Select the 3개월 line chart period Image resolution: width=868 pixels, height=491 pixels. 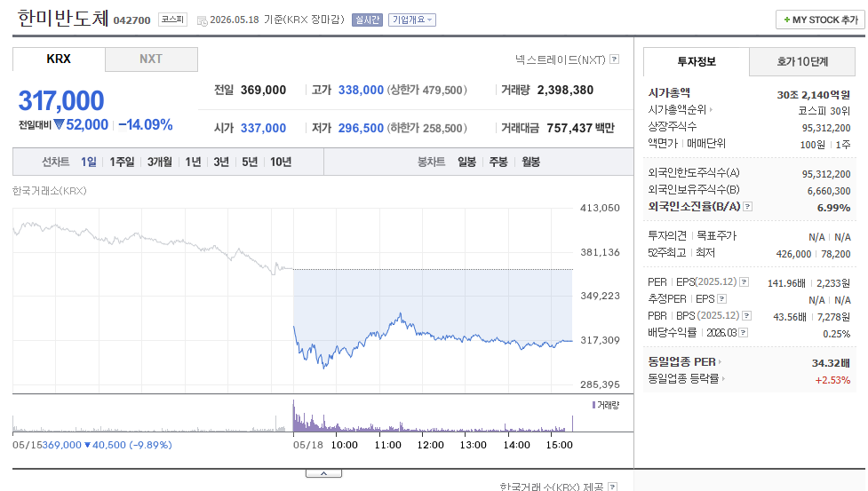click(159, 162)
